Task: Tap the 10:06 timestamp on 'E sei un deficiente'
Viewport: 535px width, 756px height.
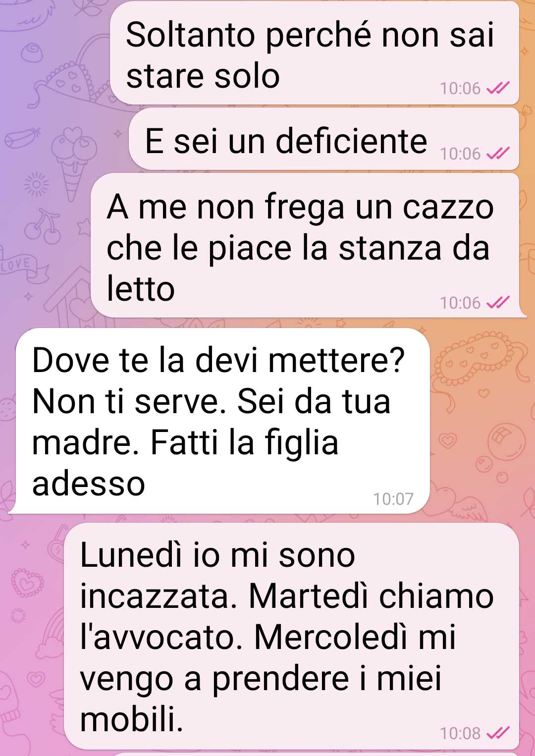Action: tap(460, 154)
